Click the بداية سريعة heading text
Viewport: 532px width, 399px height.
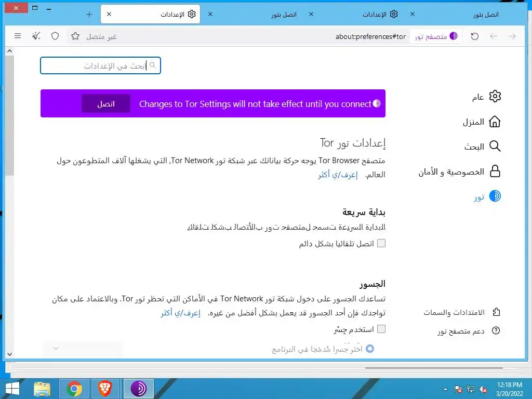coord(364,212)
